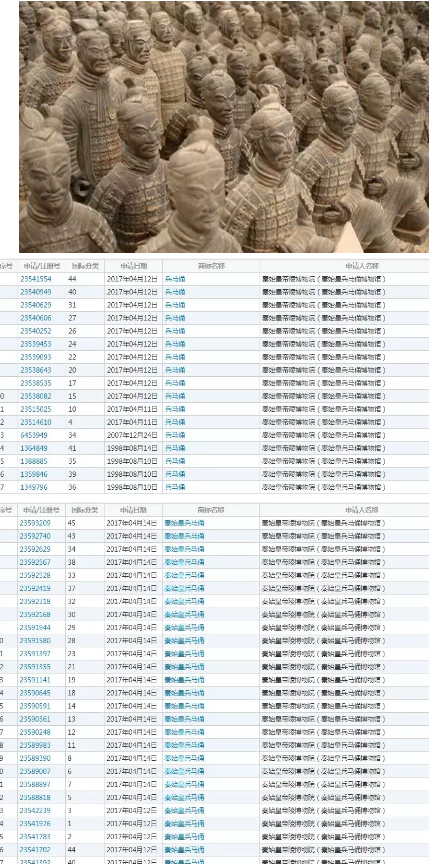Open registration number 23541554 link

point(35,279)
